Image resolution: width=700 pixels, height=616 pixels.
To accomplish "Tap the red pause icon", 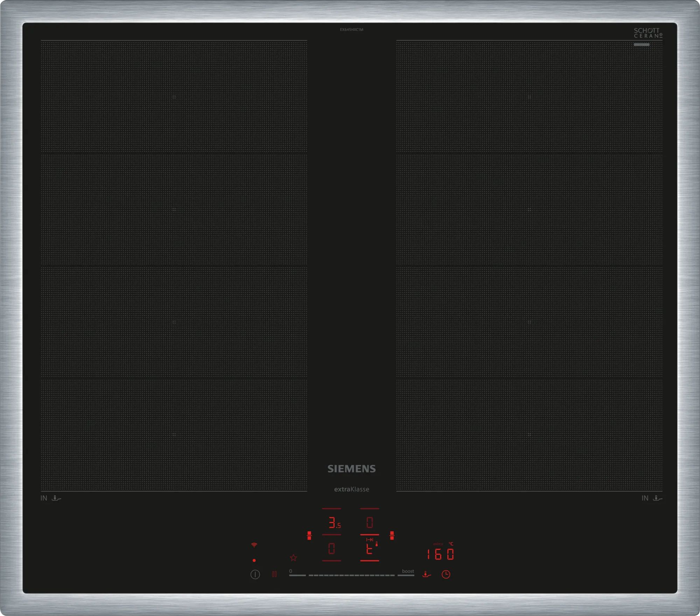I will (274, 574).
